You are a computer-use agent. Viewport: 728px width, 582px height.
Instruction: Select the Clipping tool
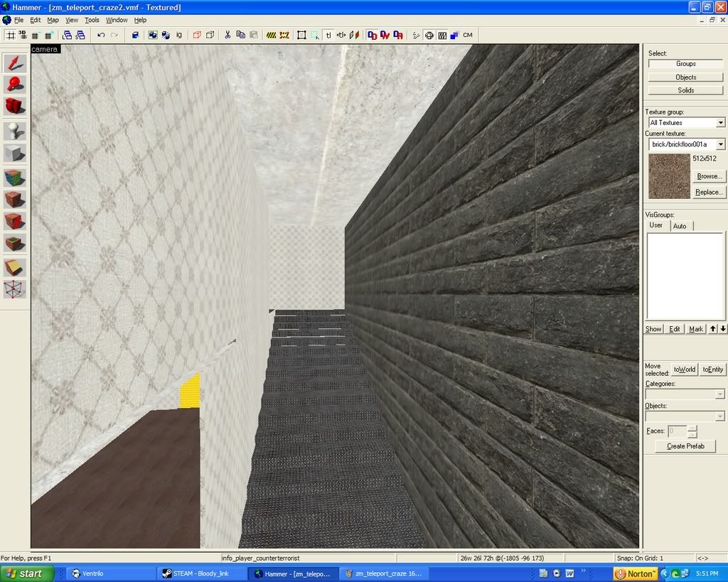tap(15, 267)
